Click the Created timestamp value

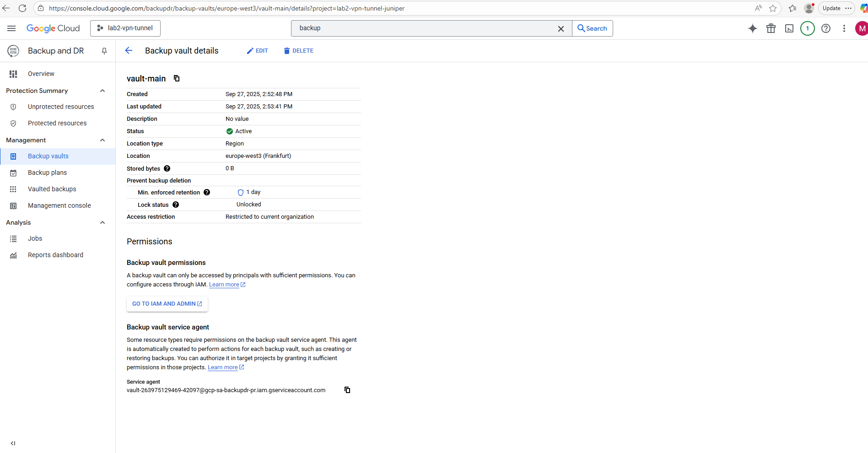coord(259,94)
